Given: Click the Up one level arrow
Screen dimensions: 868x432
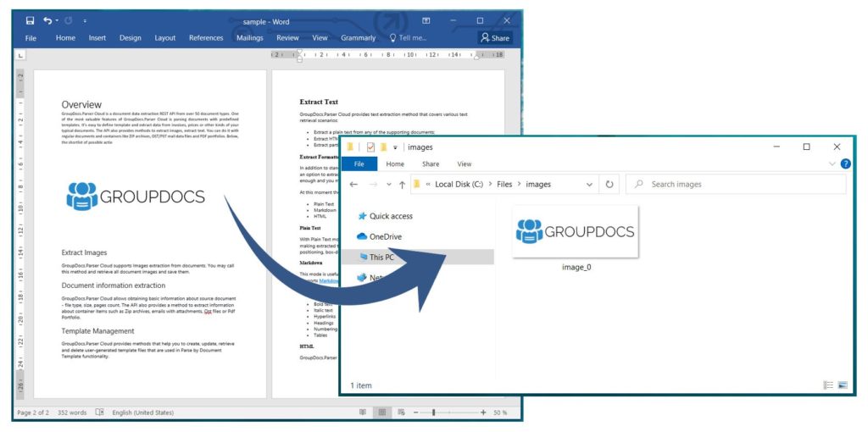Looking at the screenshot, I should 402,185.
